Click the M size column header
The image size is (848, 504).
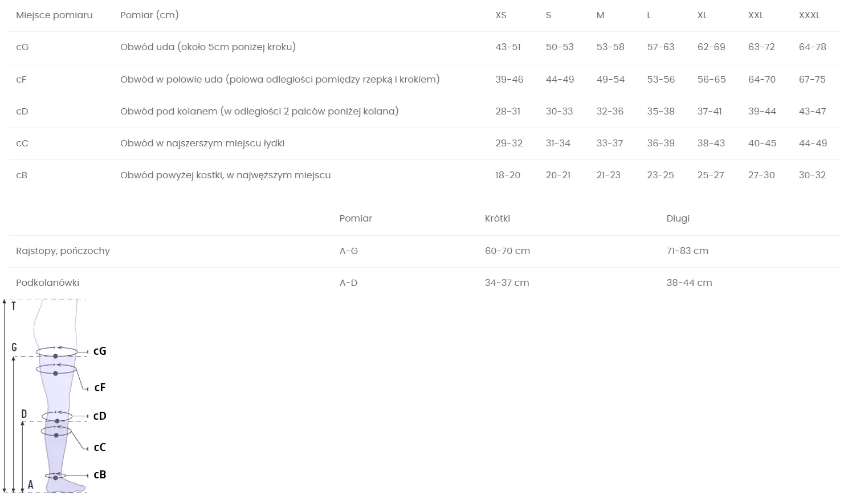tap(600, 15)
